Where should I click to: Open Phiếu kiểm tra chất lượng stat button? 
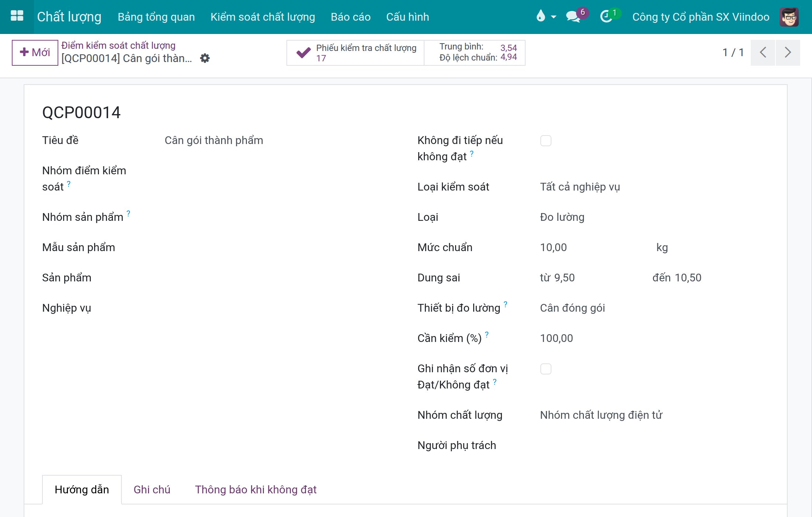coord(355,53)
